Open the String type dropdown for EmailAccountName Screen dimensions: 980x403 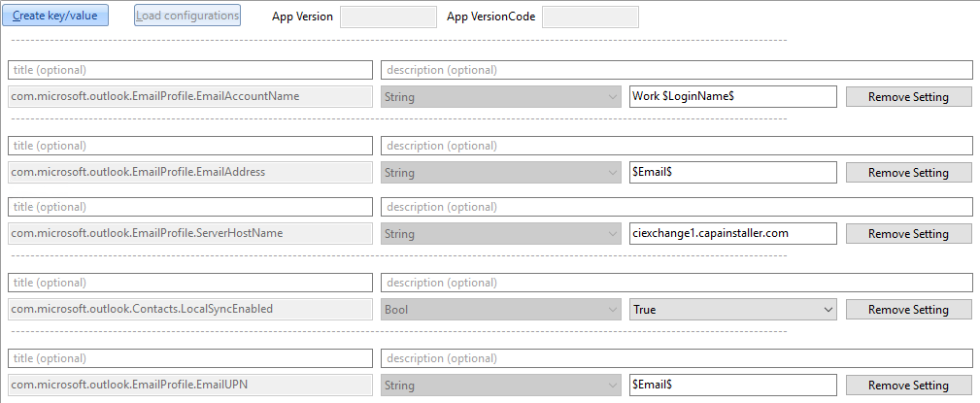tap(501, 97)
